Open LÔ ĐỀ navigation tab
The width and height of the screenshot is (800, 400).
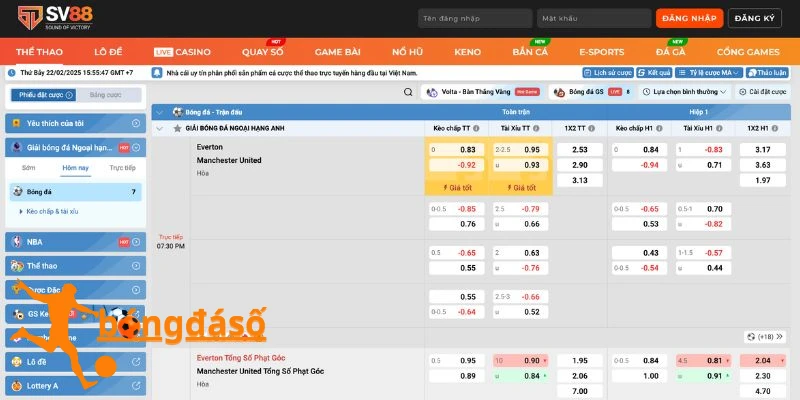tap(108, 52)
